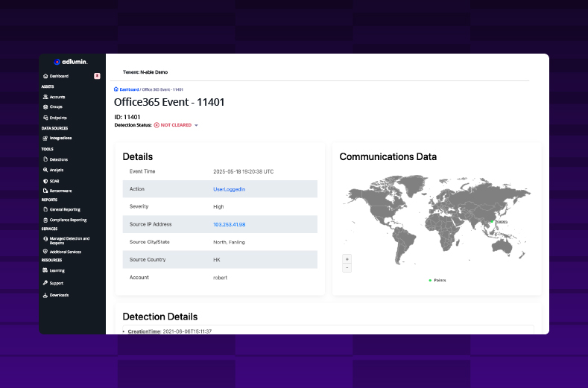Viewport: 588px width, 388px height.
Task: Open the NOT CLEARED status dropdown
Action: (196, 125)
